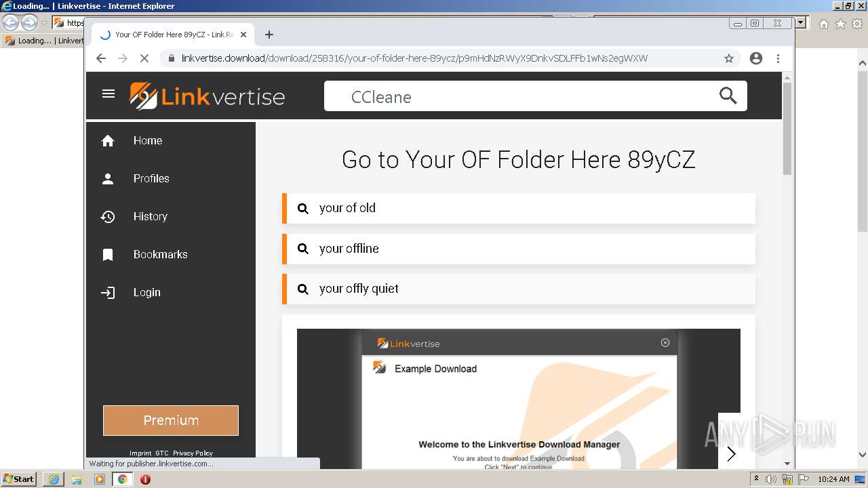This screenshot has height=488, width=868.
Task: Open the Internet Explorer Tools gear
Action: [856, 24]
